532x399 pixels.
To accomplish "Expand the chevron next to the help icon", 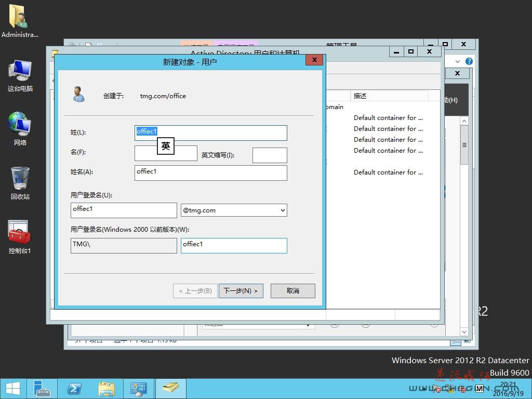I will coord(458,61).
